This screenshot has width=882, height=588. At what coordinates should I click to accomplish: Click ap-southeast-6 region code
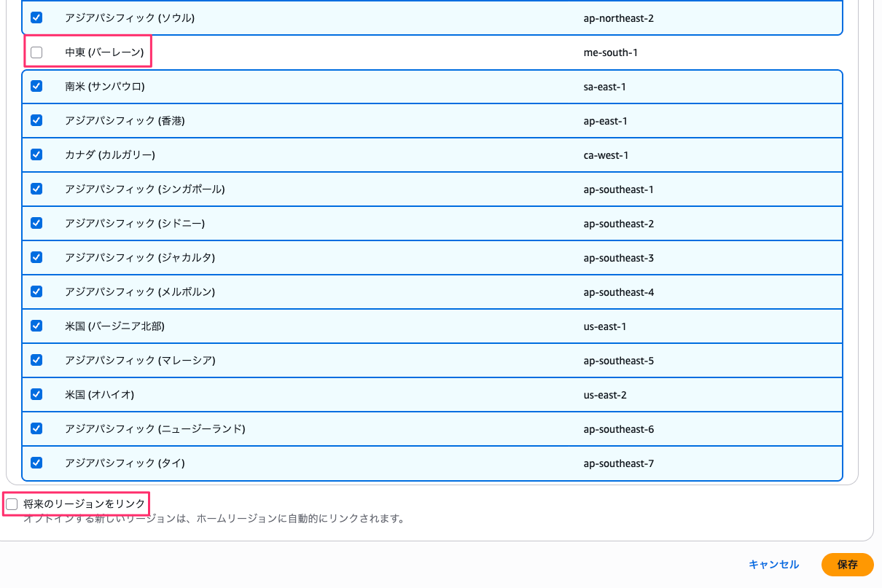click(619, 429)
